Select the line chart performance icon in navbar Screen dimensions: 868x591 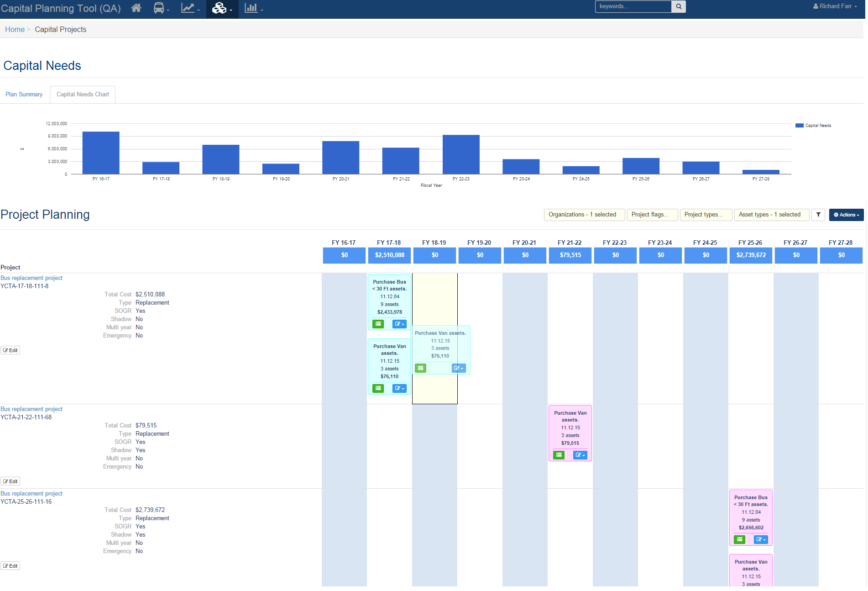188,8
